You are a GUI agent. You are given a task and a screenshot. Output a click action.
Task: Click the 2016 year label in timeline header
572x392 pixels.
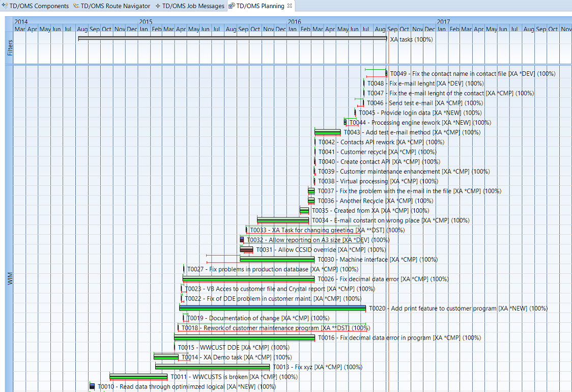click(x=294, y=22)
